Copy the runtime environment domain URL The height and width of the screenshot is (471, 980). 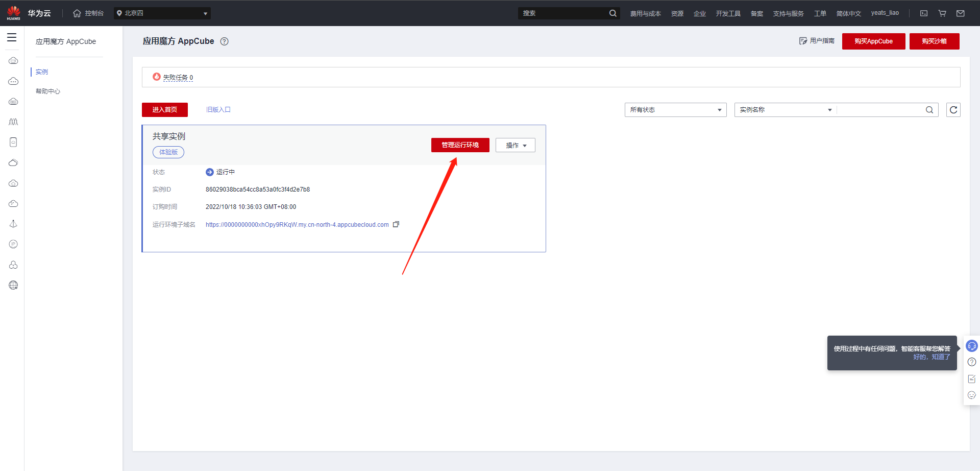click(396, 224)
